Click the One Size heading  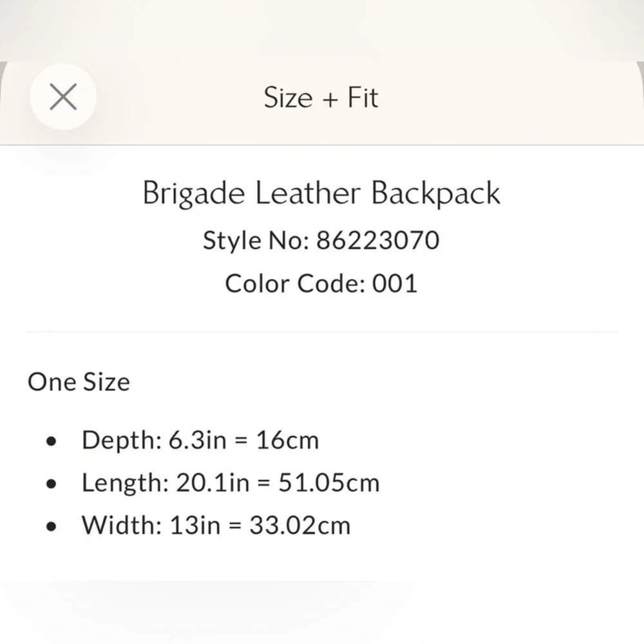(79, 382)
